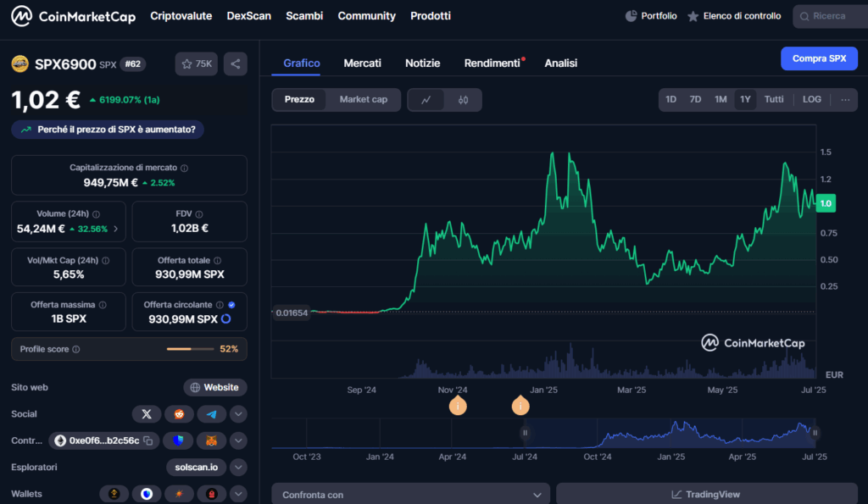Open the red wallet icon in Wallets row

coord(211,494)
